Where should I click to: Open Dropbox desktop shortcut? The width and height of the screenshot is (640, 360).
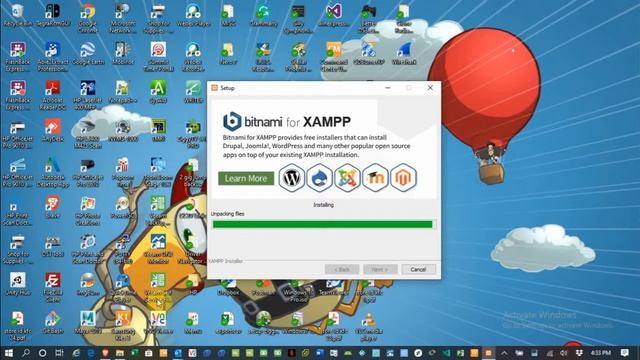(228, 288)
